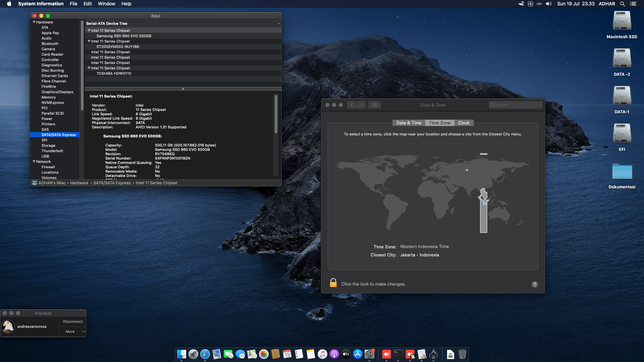Image resolution: width=644 pixels, height=362 pixels.
Task: Click the lock icon to make changes
Action: [333, 283]
